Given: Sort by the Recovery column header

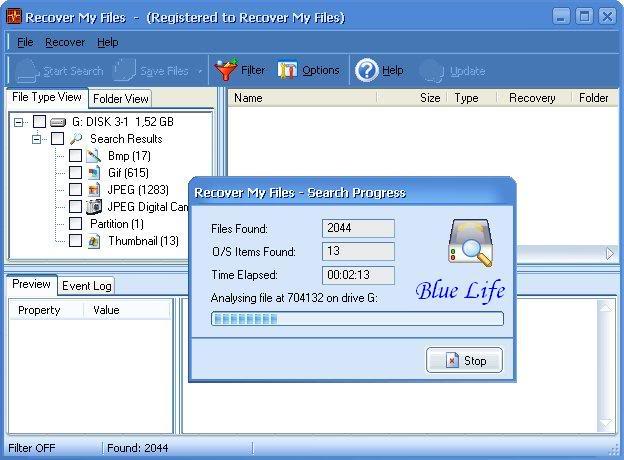Looking at the screenshot, I should tap(534, 98).
